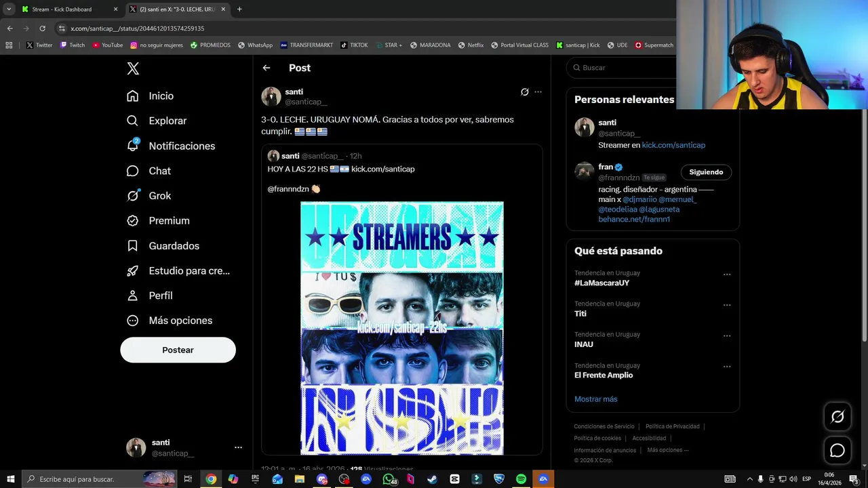Open El Frente Amplio trend
This screenshot has width=868, height=488.
pyautogui.click(x=604, y=375)
